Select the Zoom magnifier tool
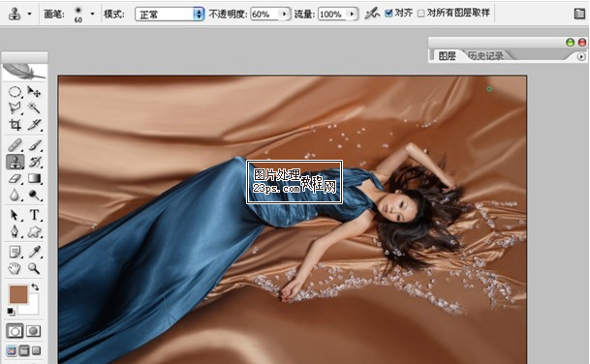 [x=34, y=268]
